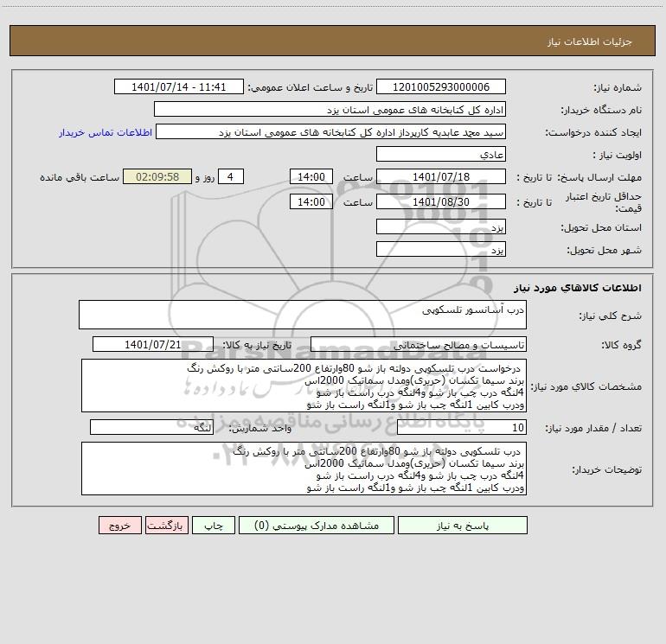Viewport: 666px width, 644px height.
Task: Click remaining days field showing 4
Action: [231, 176]
